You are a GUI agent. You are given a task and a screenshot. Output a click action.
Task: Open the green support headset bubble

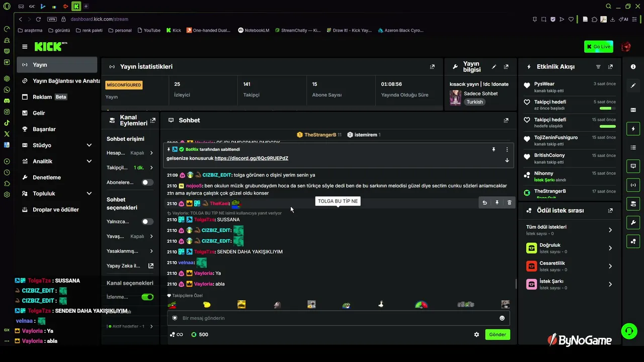click(x=629, y=331)
